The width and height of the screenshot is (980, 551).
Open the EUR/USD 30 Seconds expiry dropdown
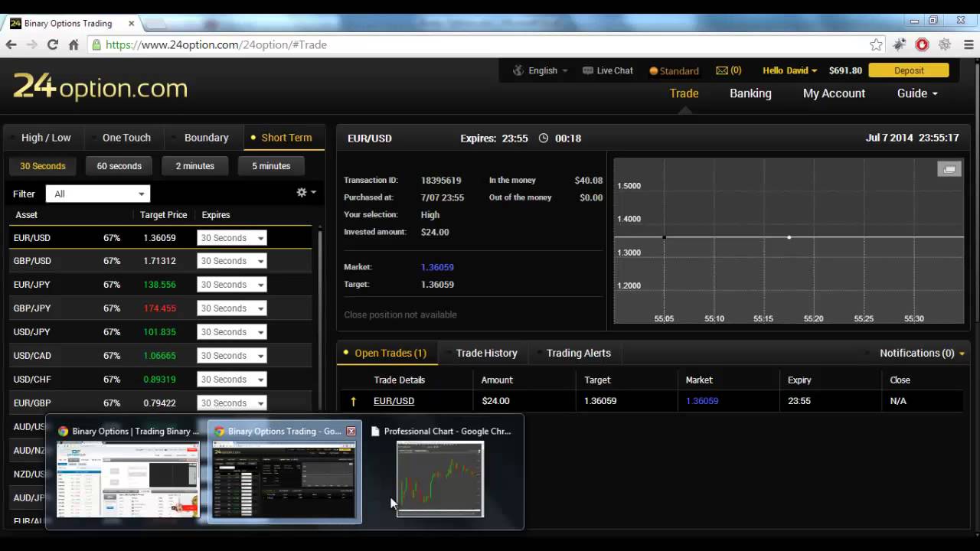[x=231, y=238]
